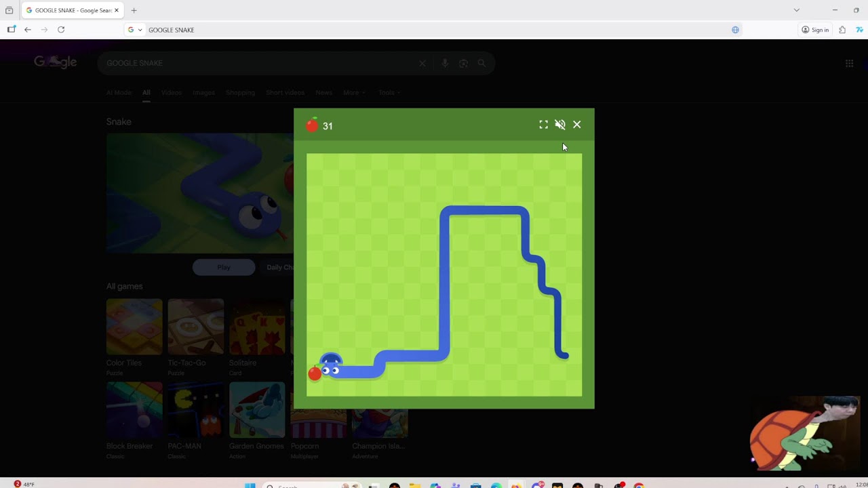Open the Tools dropdown

click(389, 92)
